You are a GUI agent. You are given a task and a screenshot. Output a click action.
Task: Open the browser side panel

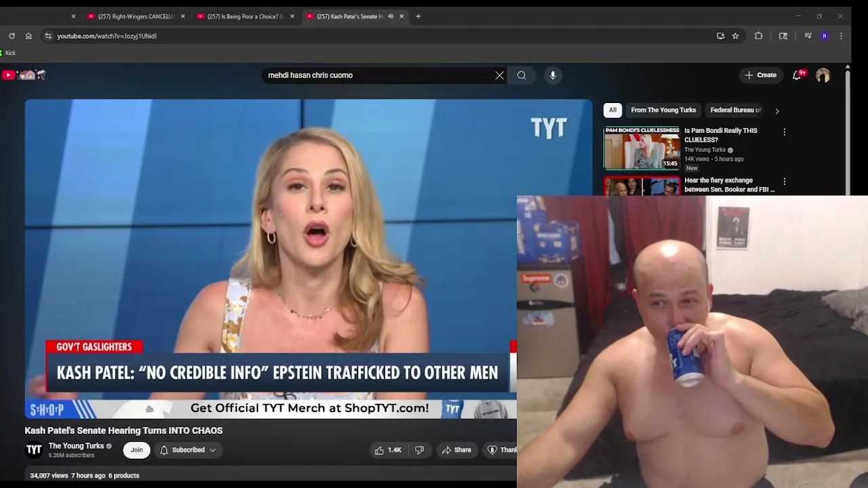pyautogui.click(x=783, y=36)
